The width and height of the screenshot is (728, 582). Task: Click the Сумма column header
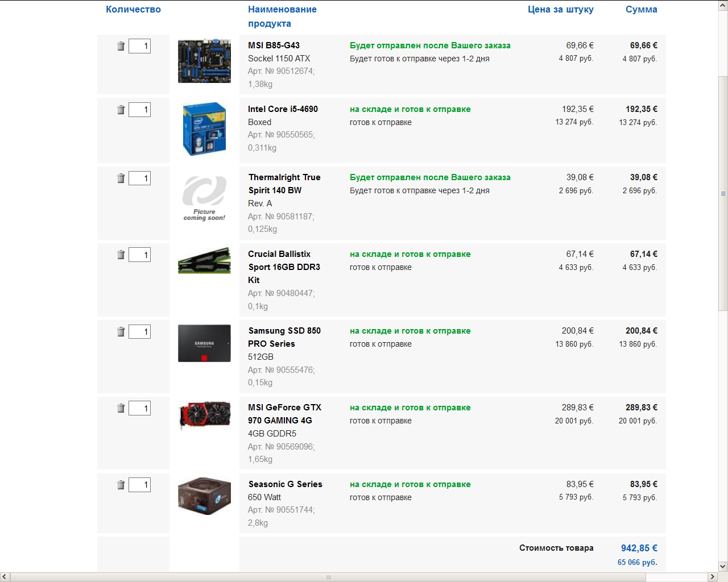pyautogui.click(x=641, y=9)
